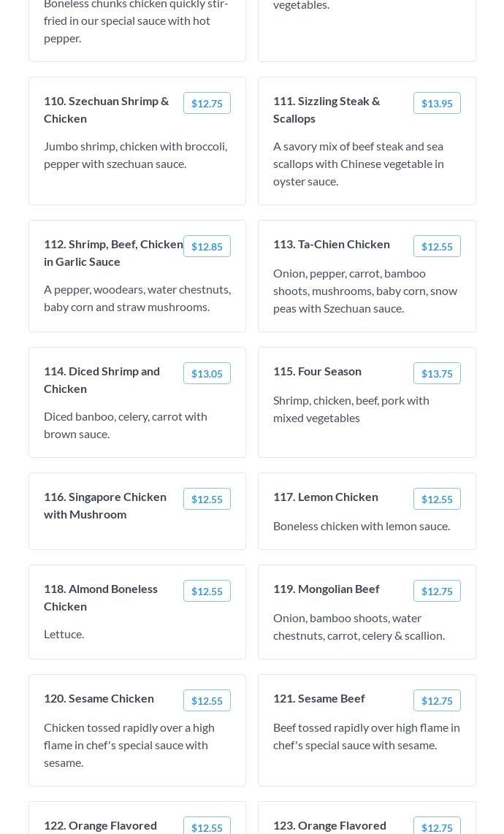Screen dimensions: 504x834
Task: Click the 121. Sesame Beef item title
Action: pyautogui.click(x=318, y=698)
